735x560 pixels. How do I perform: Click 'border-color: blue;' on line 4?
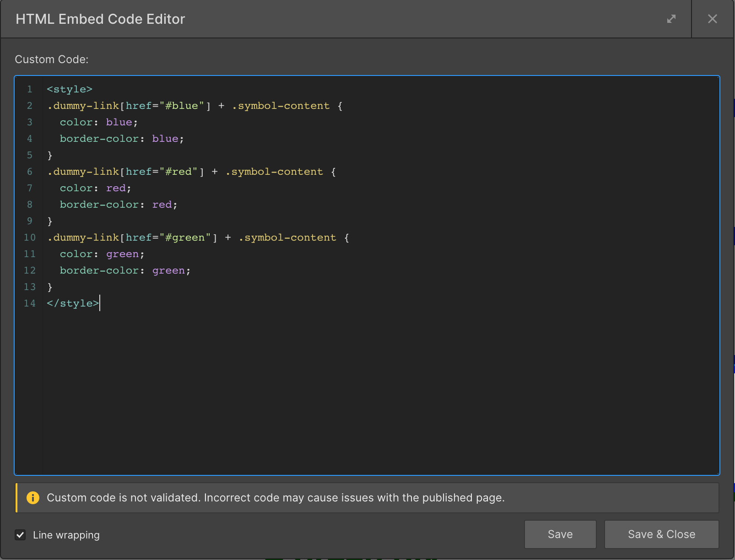(x=122, y=139)
